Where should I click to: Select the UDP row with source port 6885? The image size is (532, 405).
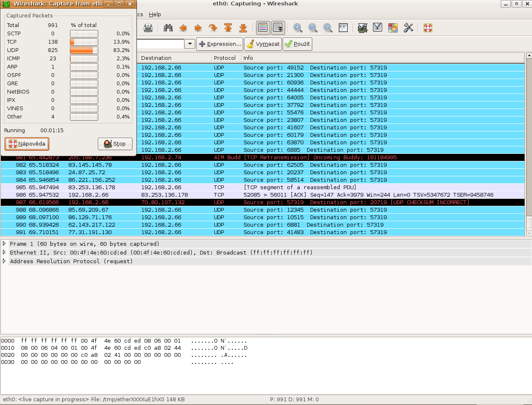[x=331, y=150]
